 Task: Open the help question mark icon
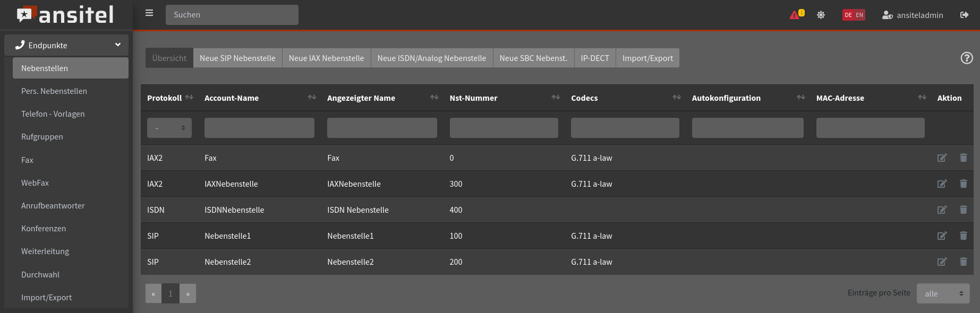tap(967, 58)
